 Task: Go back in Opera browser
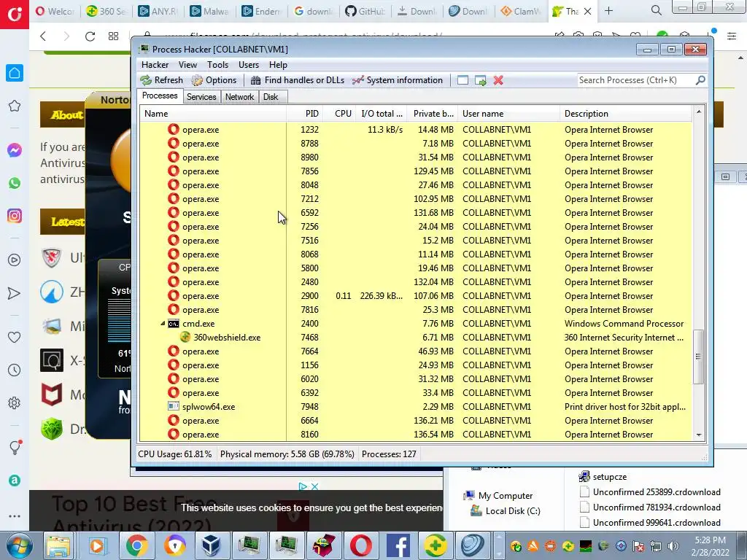(43, 36)
